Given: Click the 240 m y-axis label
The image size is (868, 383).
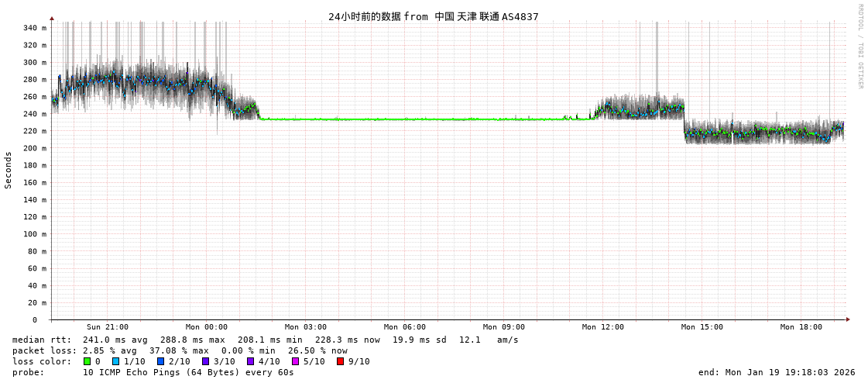Looking at the screenshot, I should pos(35,114).
